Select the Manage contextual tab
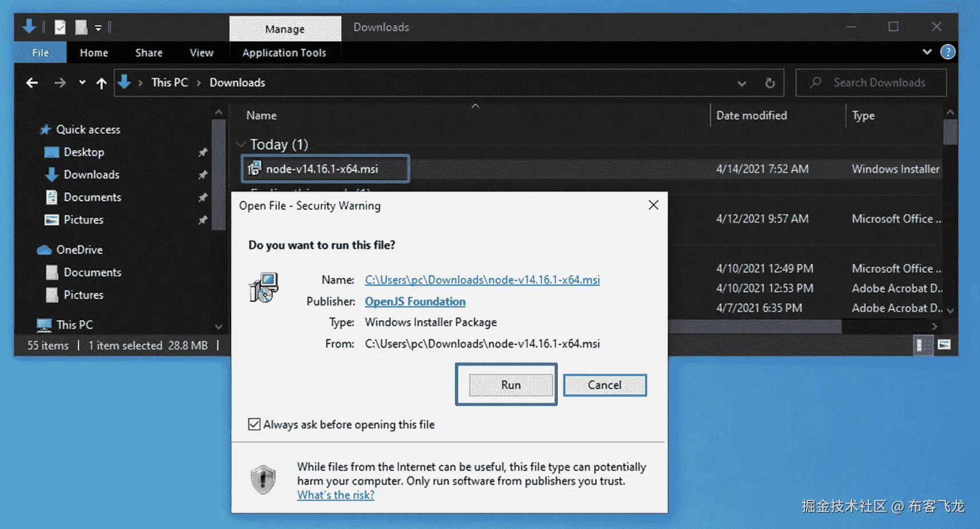980x529 pixels. pos(285,29)
